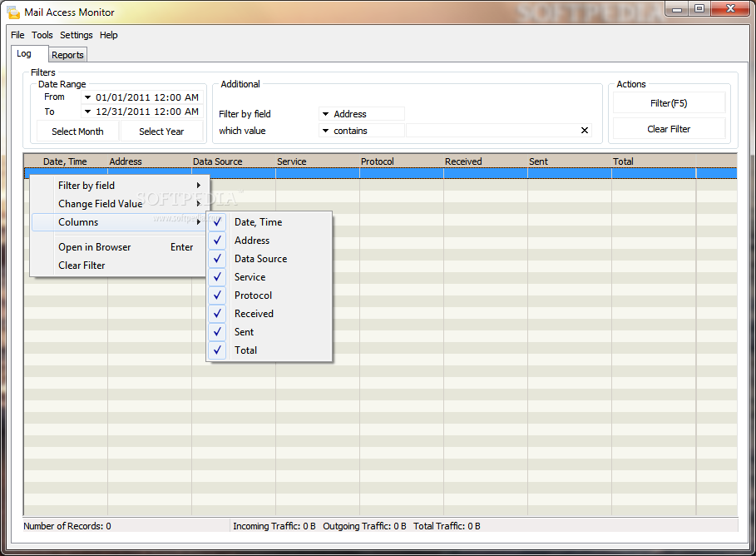Open the File menu
Screen dimensions: 756x556
17,35
